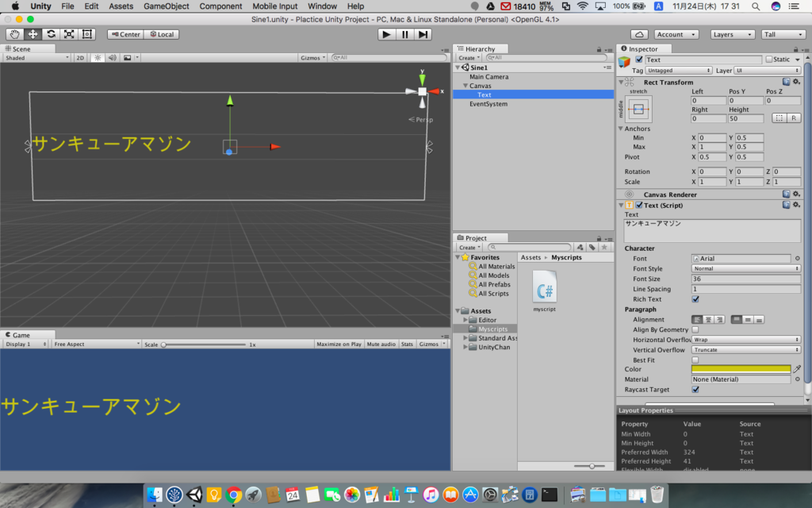The width and height of the screenshot is (812, 508).
Task: Select the Rect Transform tool
Action: [87, 34]
